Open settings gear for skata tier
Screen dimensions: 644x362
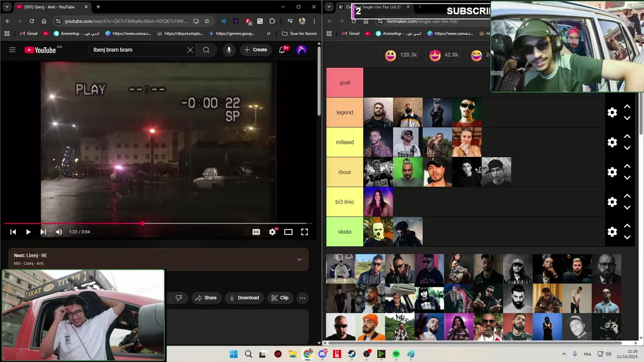(x=612, y=232)
